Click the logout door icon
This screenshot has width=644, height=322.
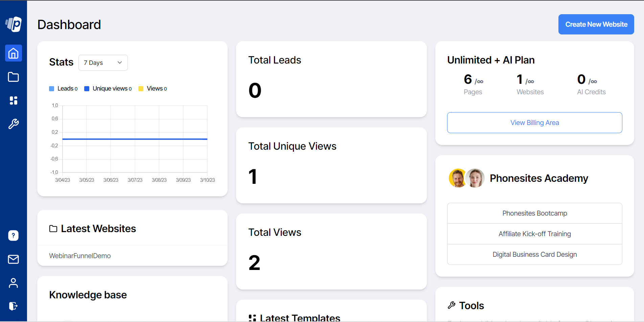[13, 306]
